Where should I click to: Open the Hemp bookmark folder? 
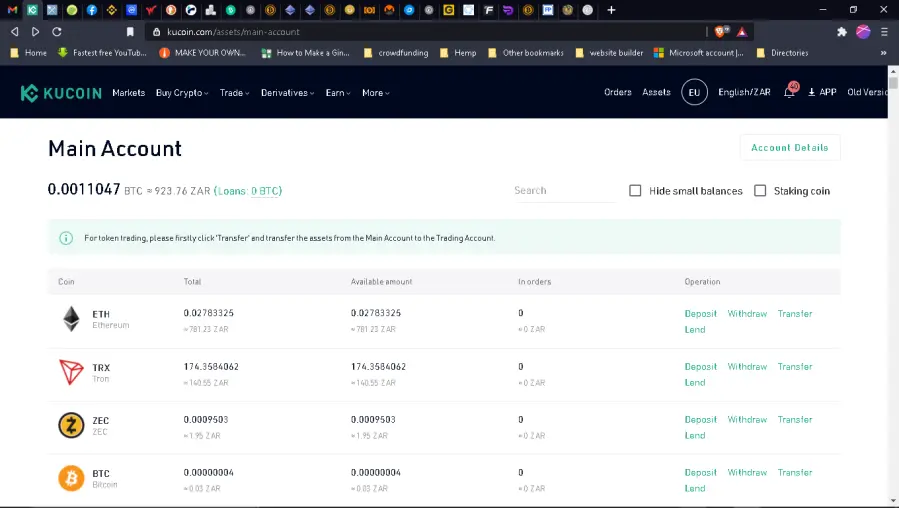coord(458,53)
